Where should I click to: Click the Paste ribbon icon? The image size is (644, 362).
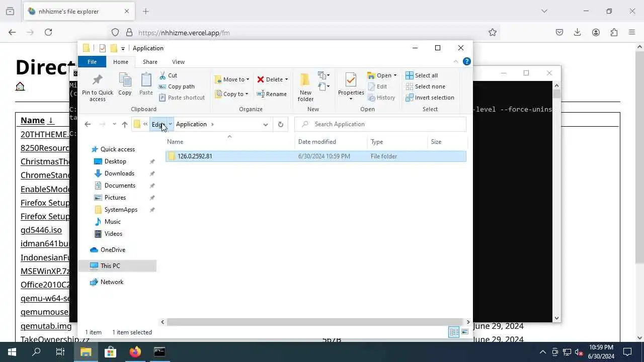click(146, 83)
